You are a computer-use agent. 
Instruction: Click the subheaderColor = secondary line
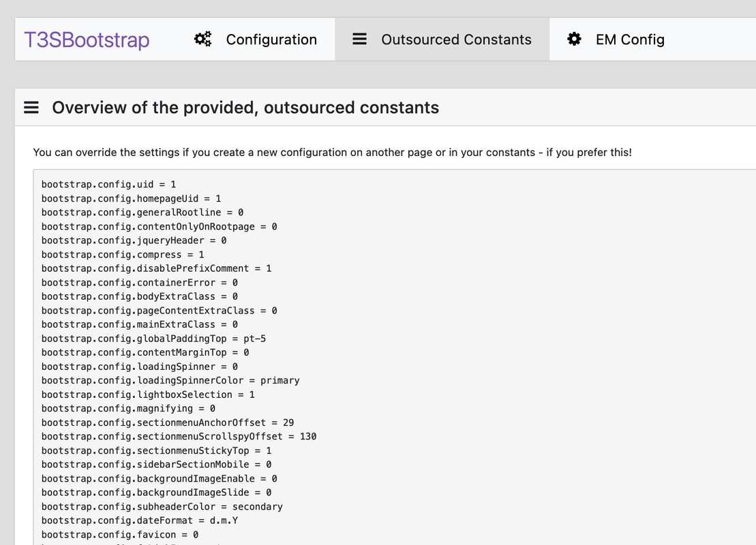162,507
